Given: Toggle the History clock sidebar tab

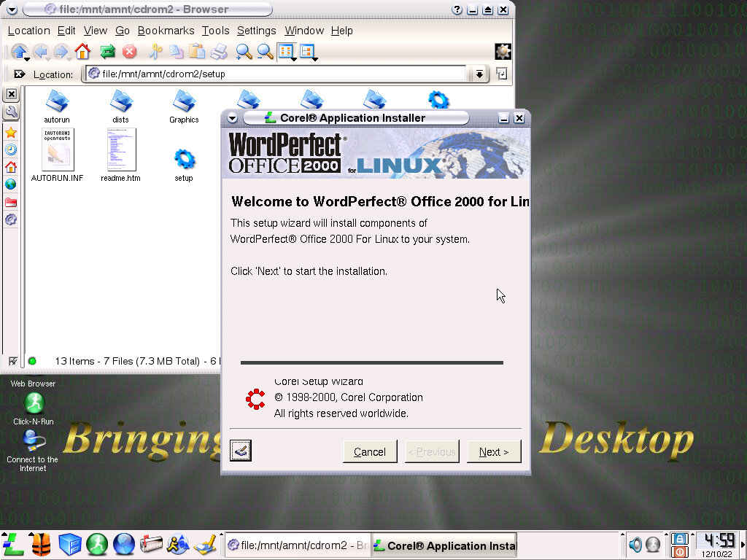Looking at the screenshot, I should [11, 150].
